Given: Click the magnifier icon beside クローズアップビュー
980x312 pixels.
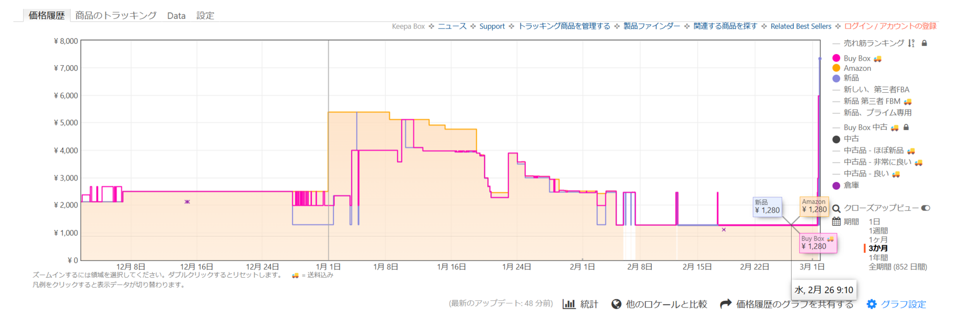Looking at the screenshot, I should (836, 209).
